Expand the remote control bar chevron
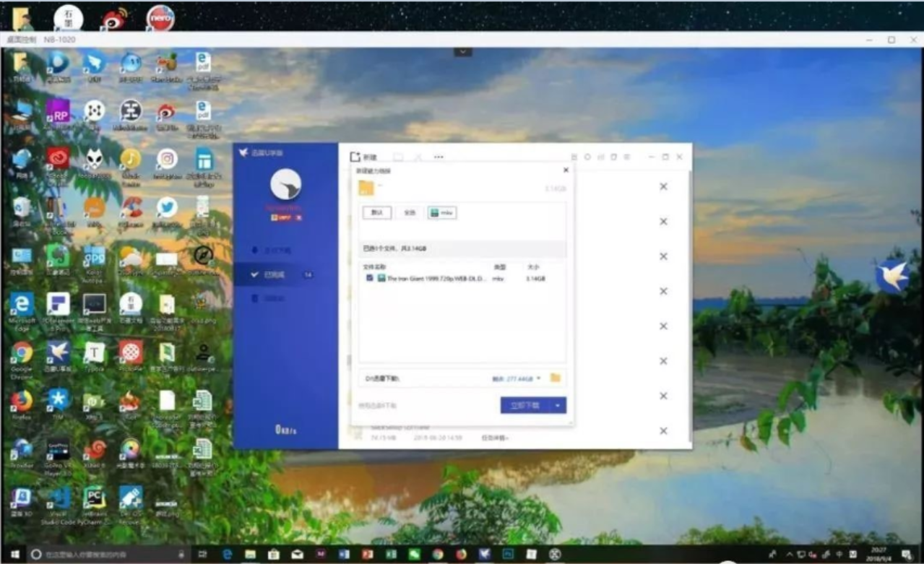924x564 pixels. (463, 52)
